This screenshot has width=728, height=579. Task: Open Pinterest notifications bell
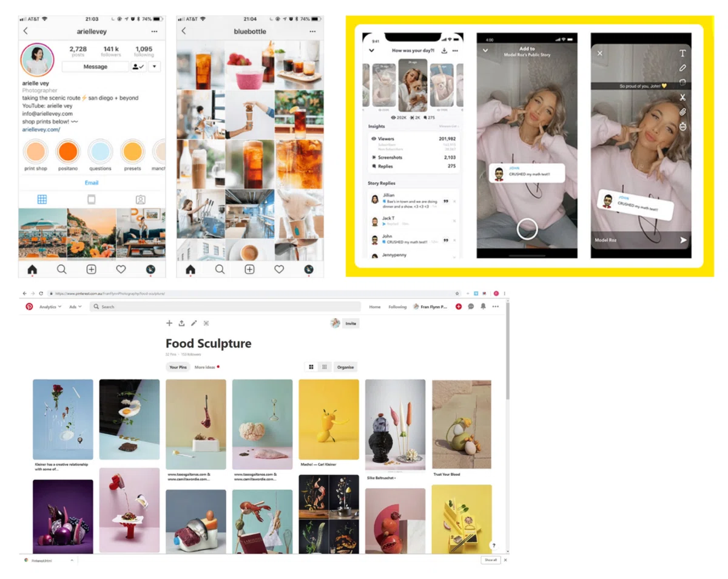[483, 306]
